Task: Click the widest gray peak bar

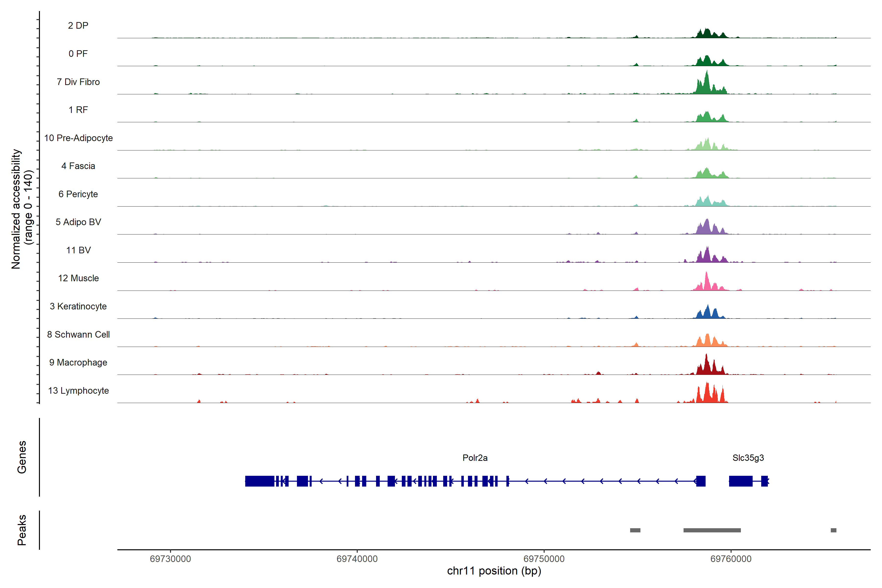Action: [x=712, y=530]
